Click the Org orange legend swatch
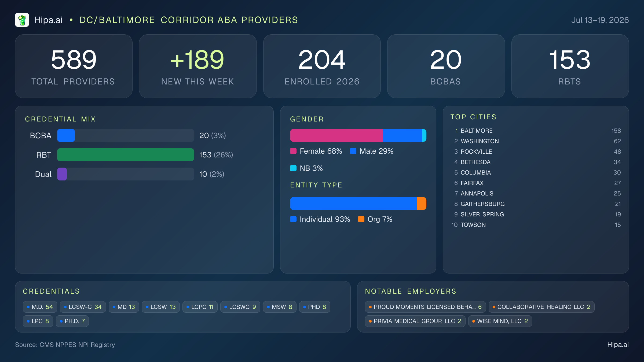The image size is (644, 362). click(361, 219)
